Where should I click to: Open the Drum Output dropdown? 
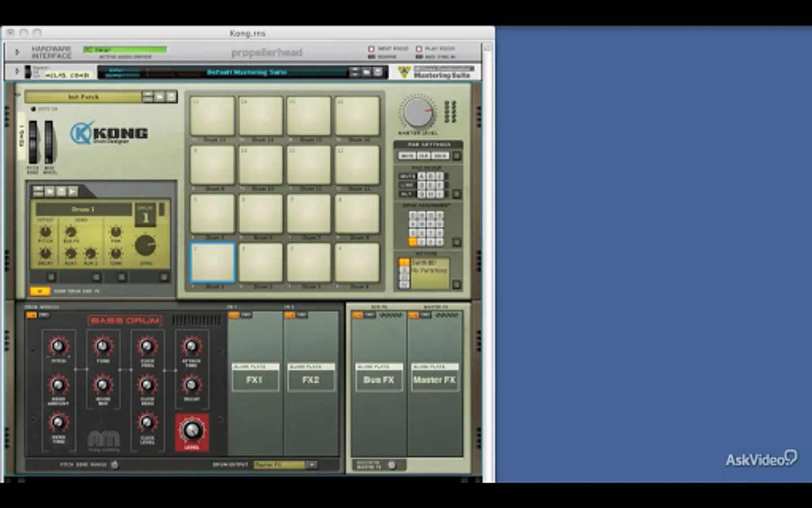coord(312,465)
